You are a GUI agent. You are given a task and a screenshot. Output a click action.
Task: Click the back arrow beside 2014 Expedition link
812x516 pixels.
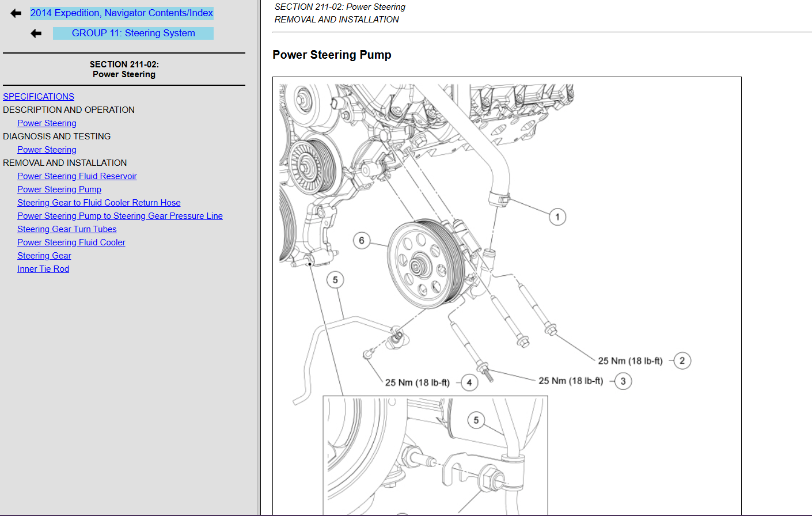(x=16, y=13)
